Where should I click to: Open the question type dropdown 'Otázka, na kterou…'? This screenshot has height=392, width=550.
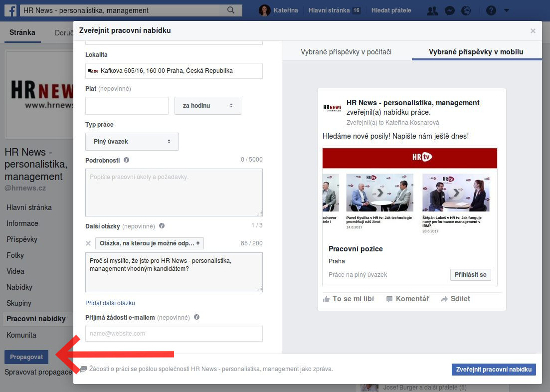150,243
